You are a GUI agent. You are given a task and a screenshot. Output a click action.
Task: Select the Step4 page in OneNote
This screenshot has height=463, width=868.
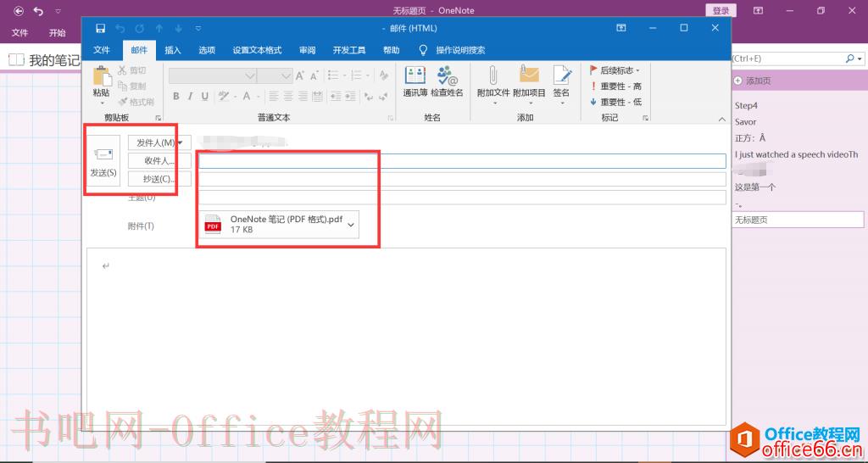pos(746,105)
